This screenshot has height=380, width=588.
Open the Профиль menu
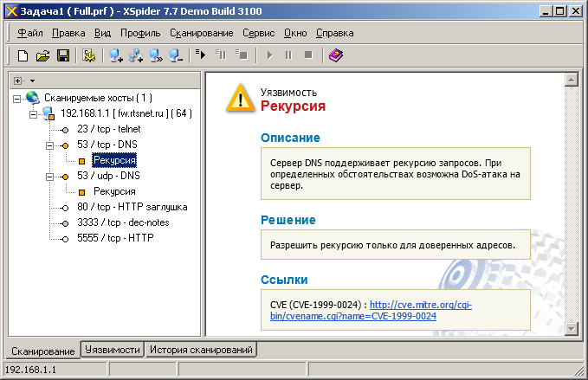point(140,33)
